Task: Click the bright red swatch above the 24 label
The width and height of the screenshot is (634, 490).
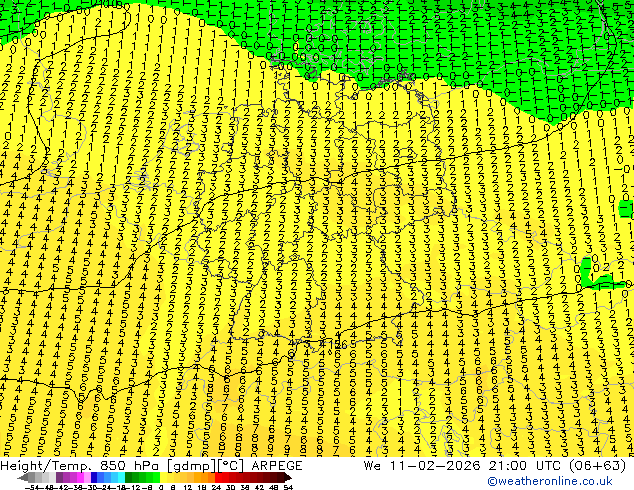Action: [218, 477]
